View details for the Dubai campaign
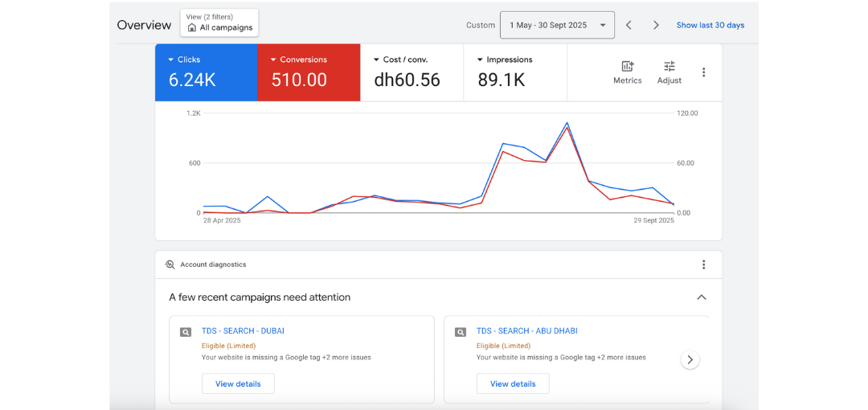 [x=238, y=383]
